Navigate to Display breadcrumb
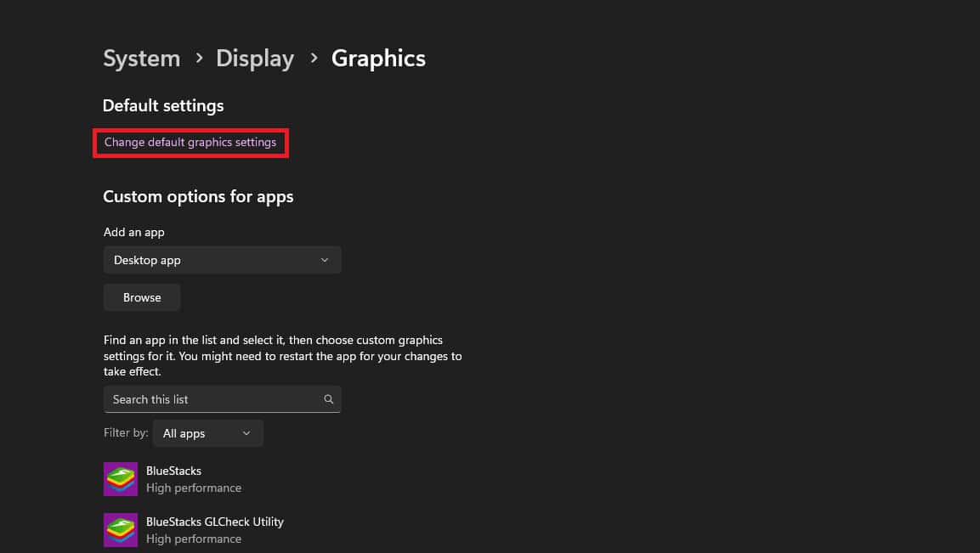This screenshot has height=553, width=980. pyautogui.click(x=255, y=59)
